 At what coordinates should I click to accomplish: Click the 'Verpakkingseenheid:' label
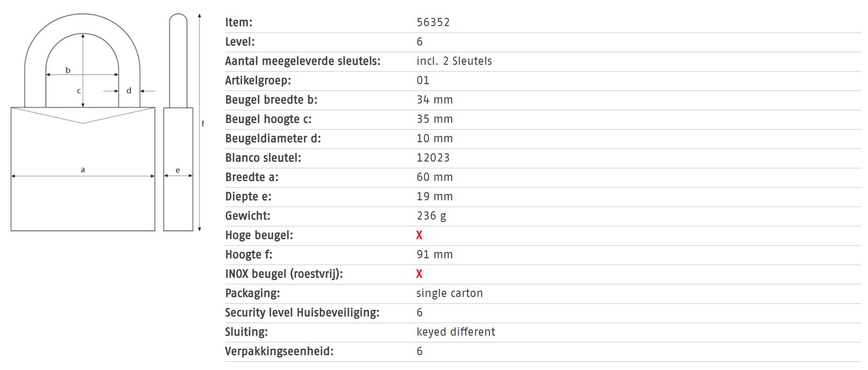279,351
